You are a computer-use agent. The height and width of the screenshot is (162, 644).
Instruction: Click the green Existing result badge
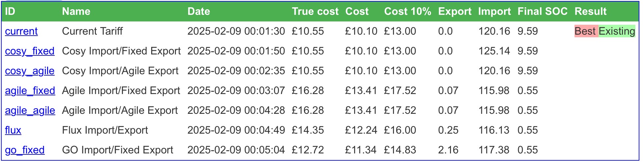coord(617,31)
